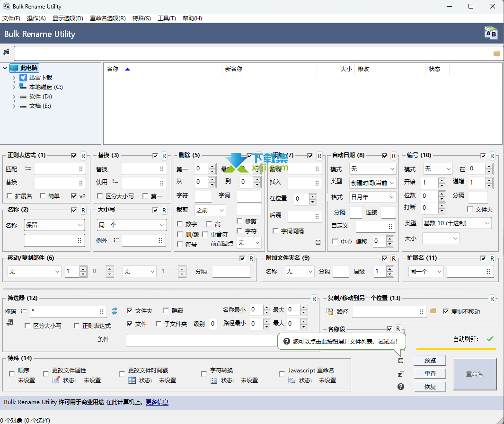
Task: Click the folder icon beside 路径 field
Action: [433, 311]
